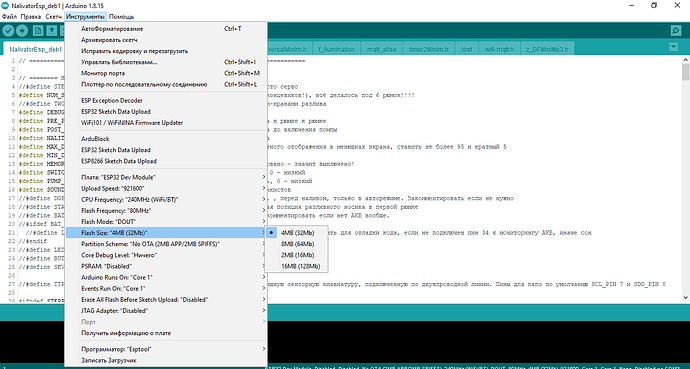Screen dimensions: 690x369
Task: Click the New sketch toolbar icon
Action: pos(38,31)
